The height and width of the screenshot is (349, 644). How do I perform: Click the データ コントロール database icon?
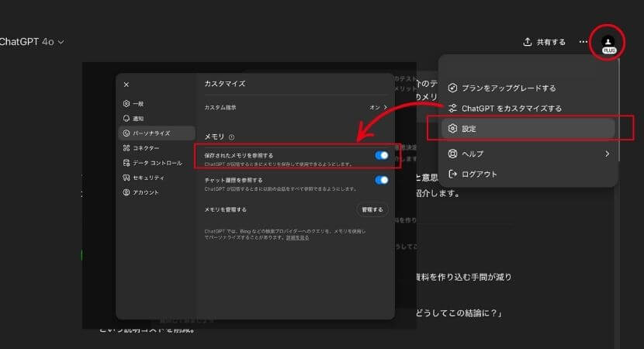(x=126, y=163)
